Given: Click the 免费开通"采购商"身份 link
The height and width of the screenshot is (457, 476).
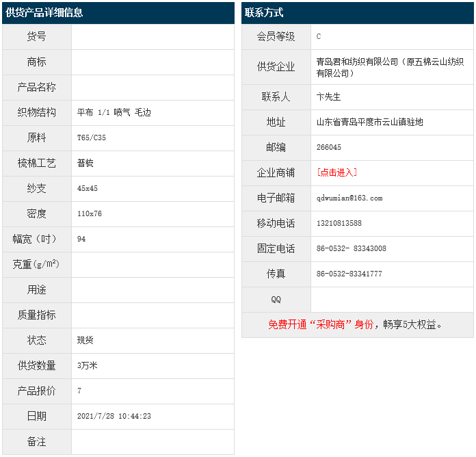Looking at the screenshot, I should (320, 325).
